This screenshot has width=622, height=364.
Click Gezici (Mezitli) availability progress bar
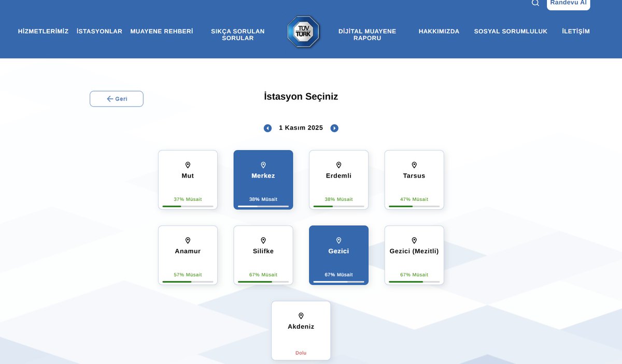(x=414, y=282)
